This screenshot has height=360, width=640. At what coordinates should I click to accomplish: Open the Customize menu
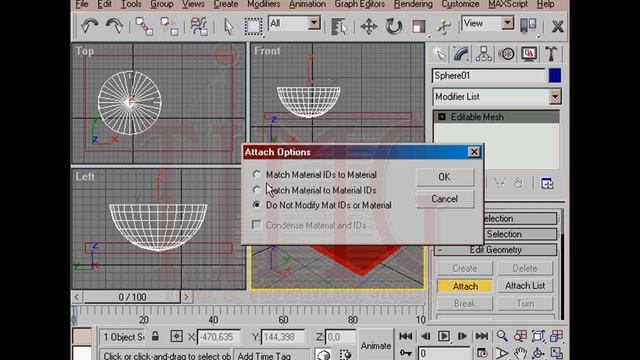(460, 4)
